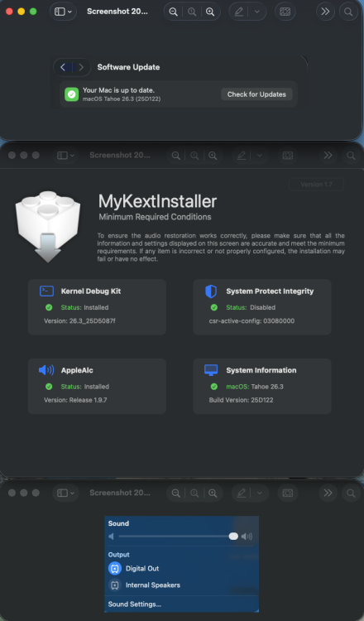Select 'Version: 26.3_25D5087f' text
The width and height of the screenshot is (364, 621).
tap(79, 320)
